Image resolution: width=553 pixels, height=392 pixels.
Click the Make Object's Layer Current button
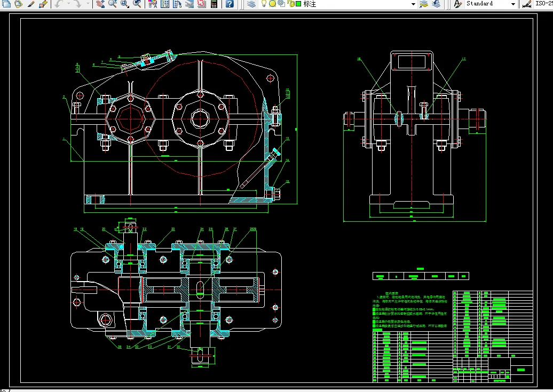(424, 4)
